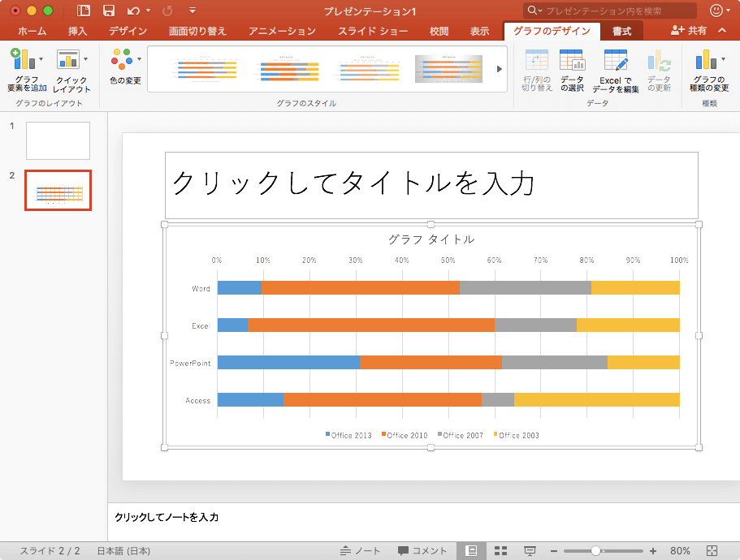This screenshot has width=740, height=560.
Task: Open クイックレイアウト menu
Action: (71, 71)
